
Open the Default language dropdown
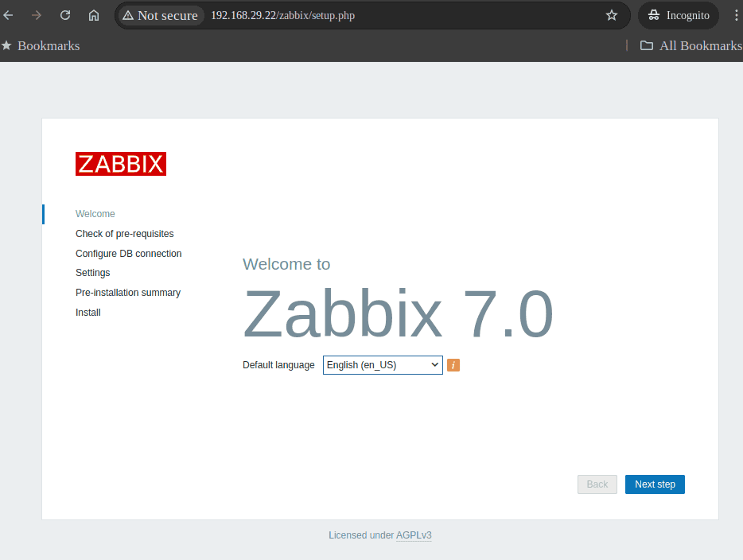(x=383, y=365)
